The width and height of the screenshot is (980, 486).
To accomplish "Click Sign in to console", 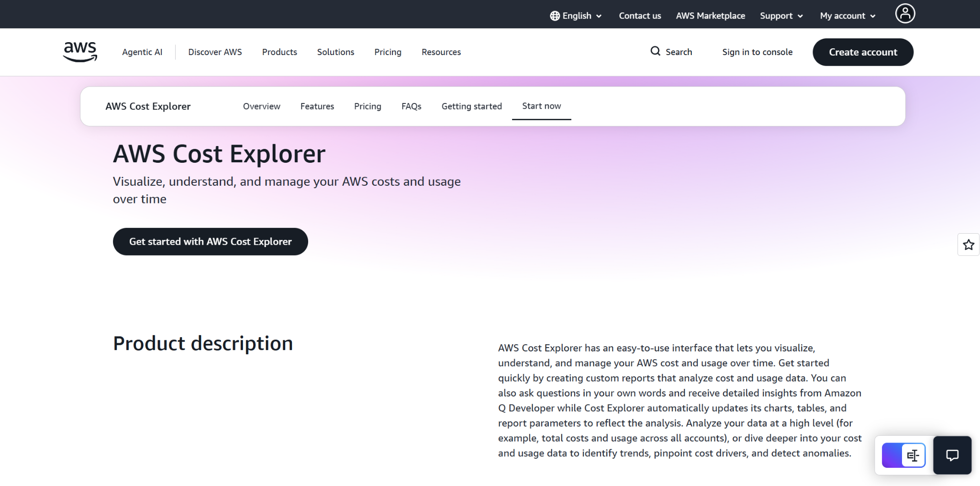I will [x=757, y=52].
